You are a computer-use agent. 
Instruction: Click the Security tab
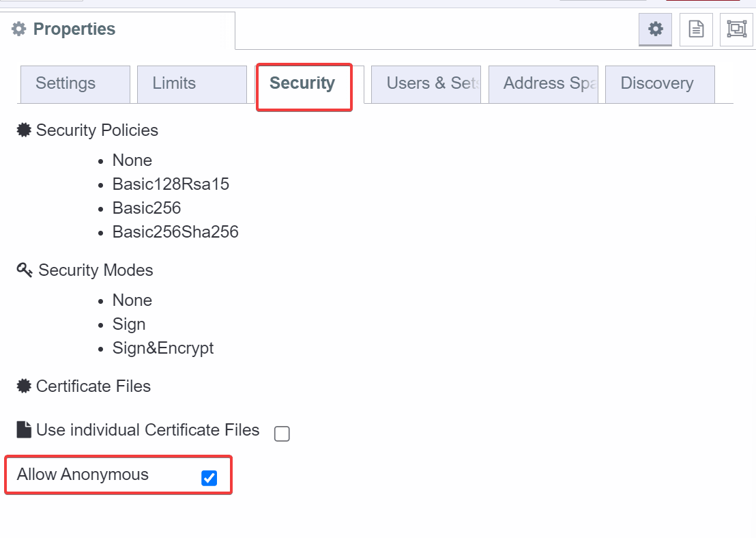[x=302, y=83]
